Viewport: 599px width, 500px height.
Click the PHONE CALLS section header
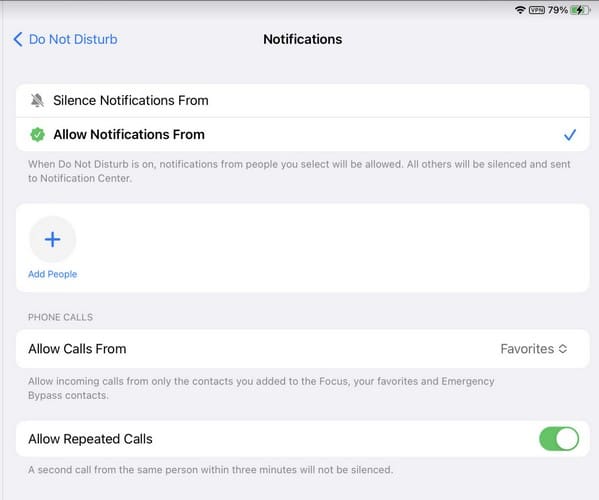click(x=60, y=317)
